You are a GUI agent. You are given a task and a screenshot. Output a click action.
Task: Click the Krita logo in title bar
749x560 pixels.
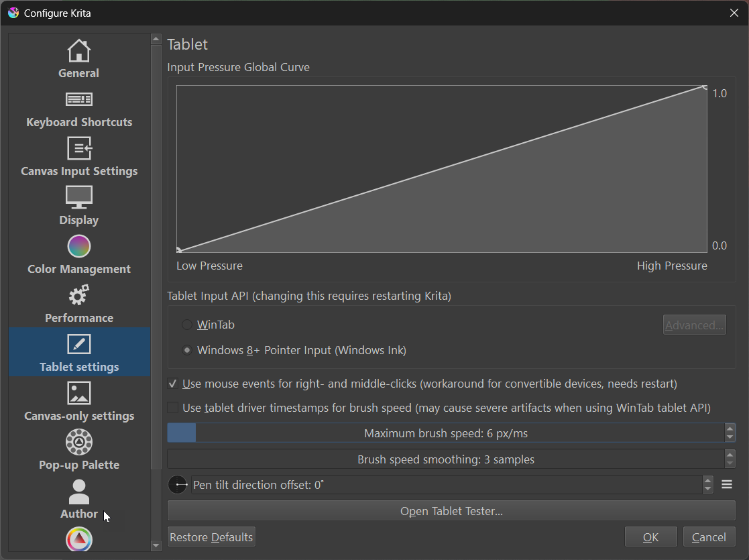(x=13, y=13)
